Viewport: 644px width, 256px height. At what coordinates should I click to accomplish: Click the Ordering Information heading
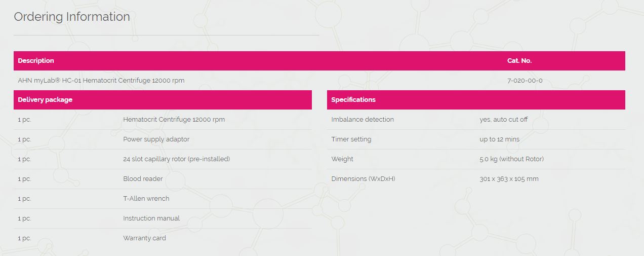72,17
